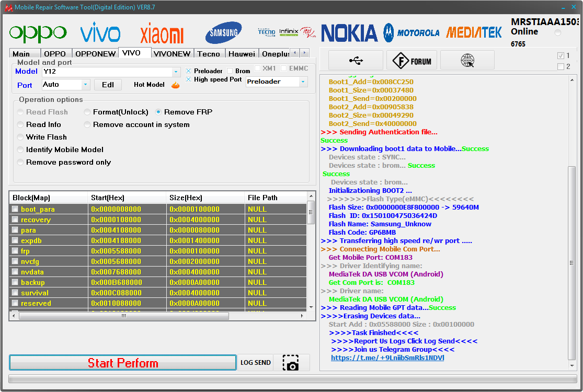Switch to the OPPO tab

pos(56,54)
